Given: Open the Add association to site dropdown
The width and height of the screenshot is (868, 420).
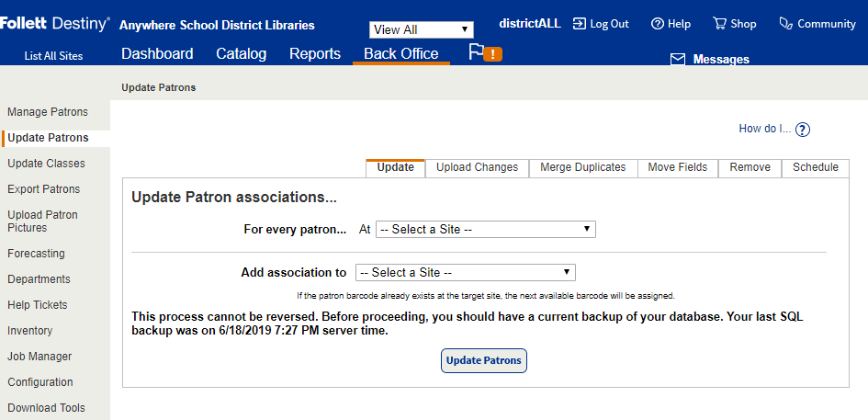Looking at the screenshot, I should pyautogui.click(x=466, y=273).
